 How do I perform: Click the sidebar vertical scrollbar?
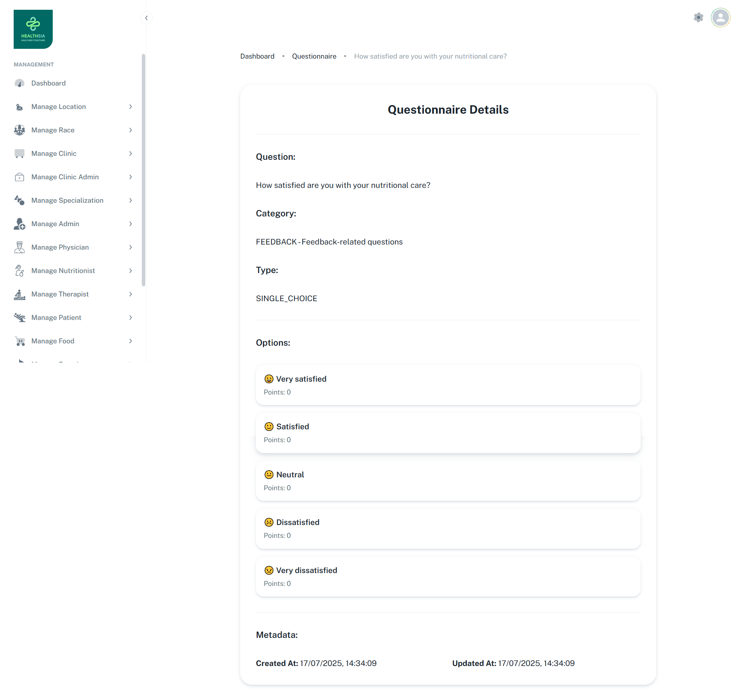coord(143,170)
